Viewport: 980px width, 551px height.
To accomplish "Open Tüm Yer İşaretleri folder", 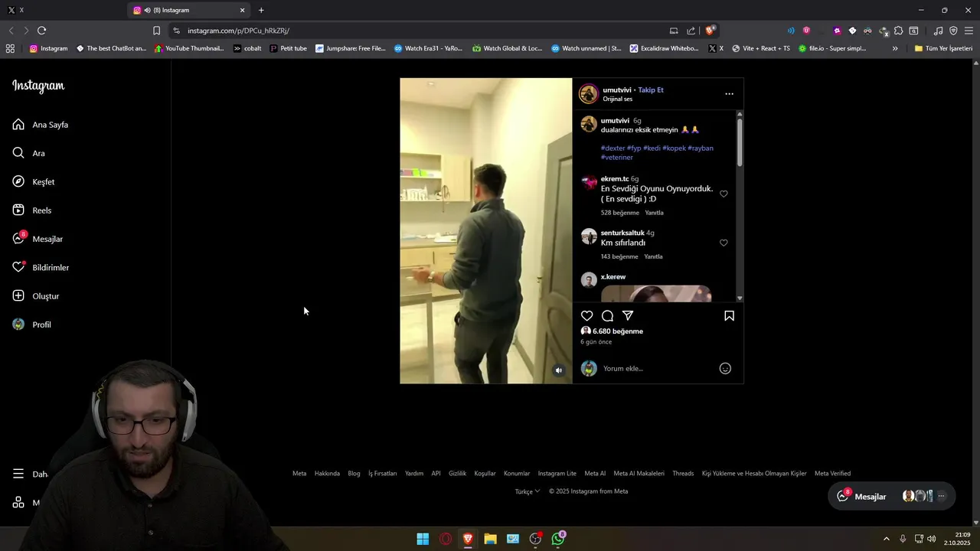I will coord(943,48).
